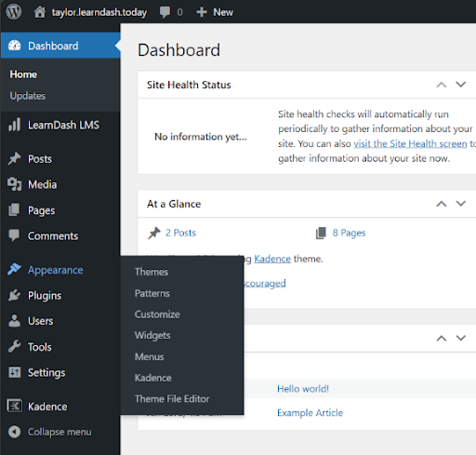Click pushpin icon beside 2 Posts

point(154,233)
